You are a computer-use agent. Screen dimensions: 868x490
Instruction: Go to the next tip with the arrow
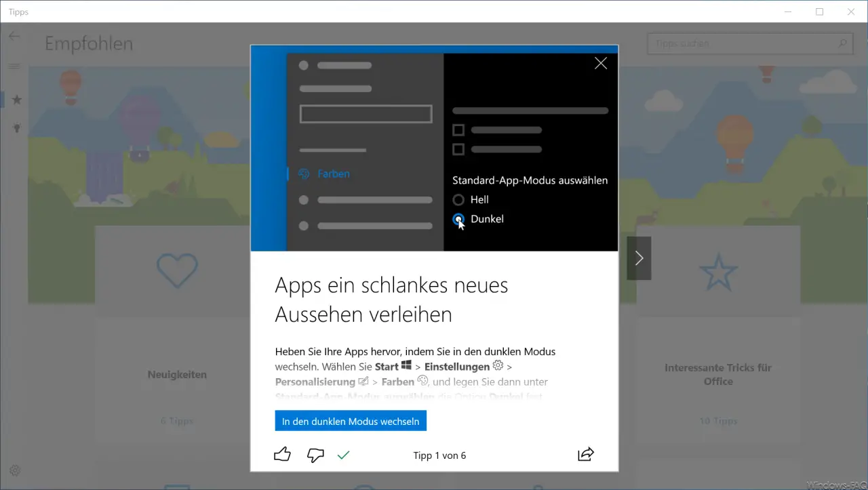[639, 258]
